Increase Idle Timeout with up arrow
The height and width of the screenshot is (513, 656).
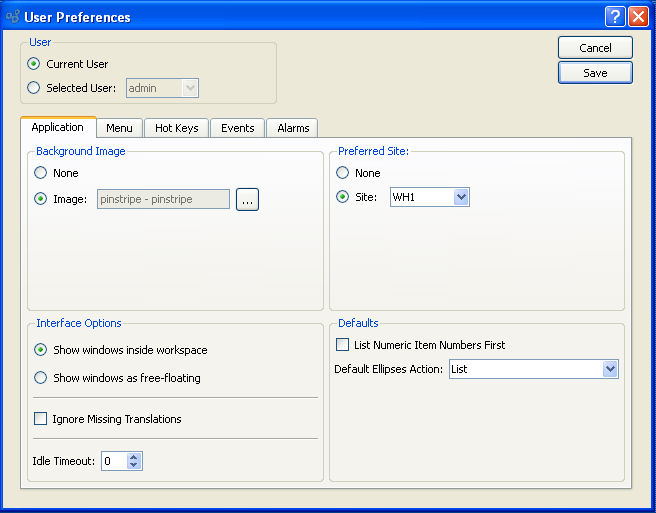click(135, 456)
